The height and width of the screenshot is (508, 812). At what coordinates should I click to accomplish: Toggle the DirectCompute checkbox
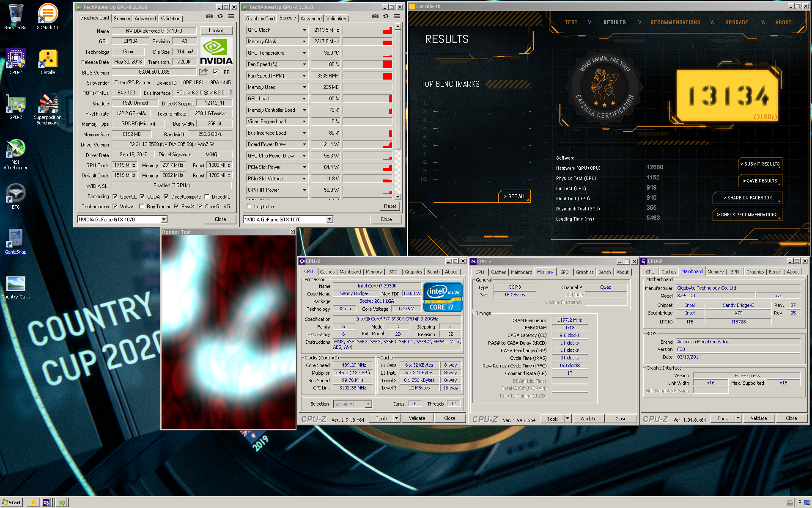click(166, 197)
